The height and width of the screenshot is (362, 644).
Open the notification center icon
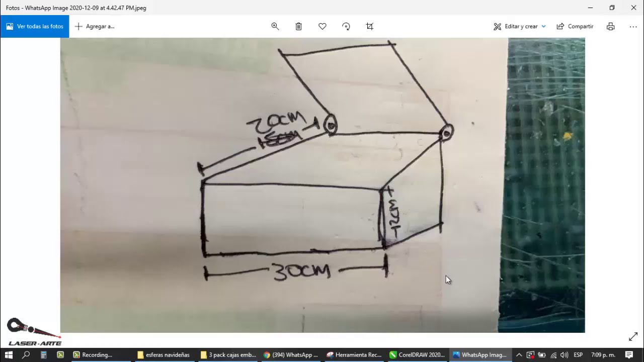629,354
